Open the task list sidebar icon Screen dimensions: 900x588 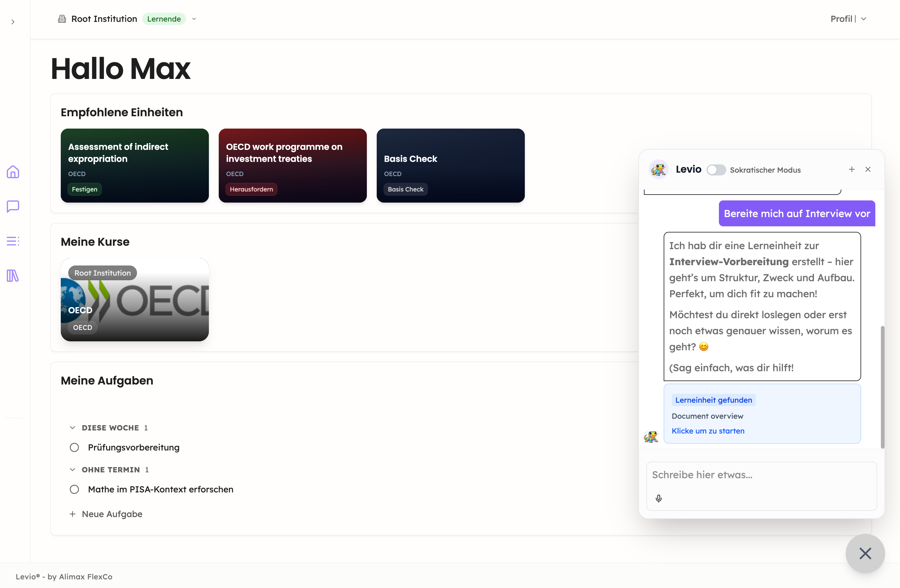pos(13,241)
